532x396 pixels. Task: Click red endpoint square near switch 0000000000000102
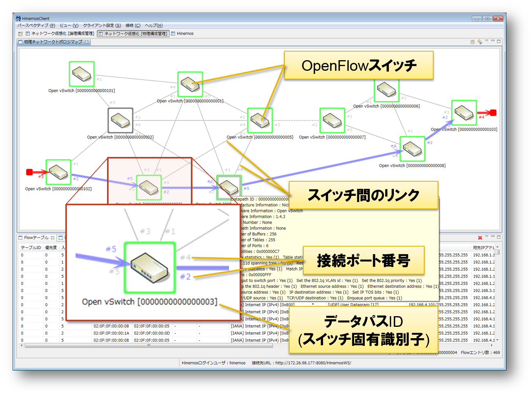(30, 172)
